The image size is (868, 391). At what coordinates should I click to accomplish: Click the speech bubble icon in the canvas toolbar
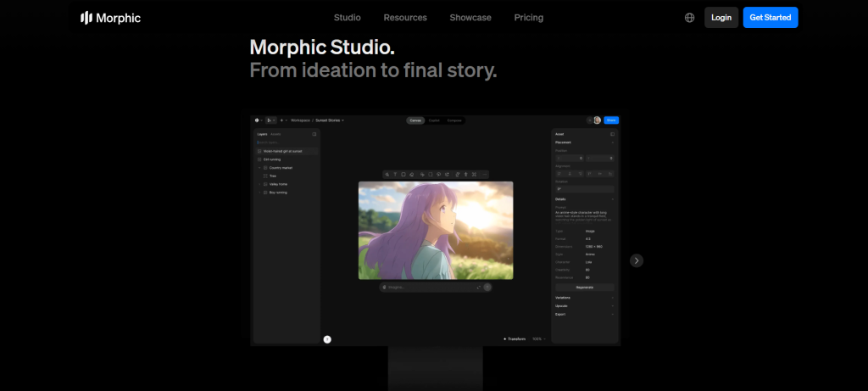click(x=438, y=175)
